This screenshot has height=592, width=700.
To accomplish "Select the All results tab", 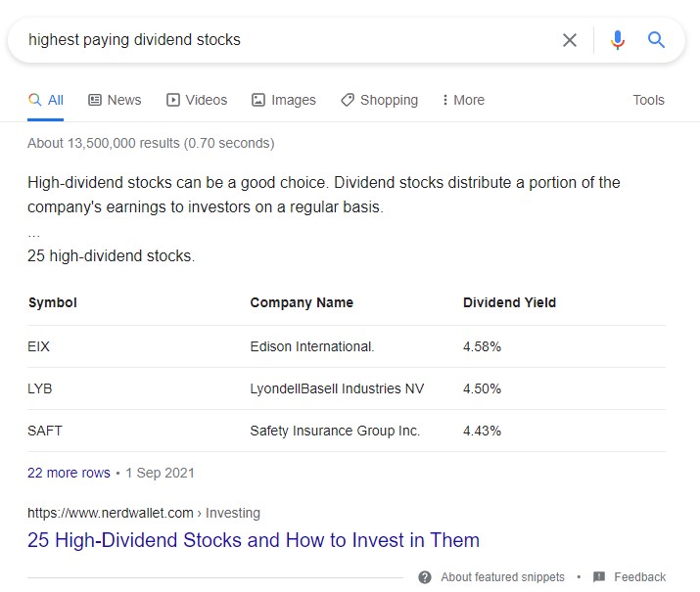I will click(x=46, y=100).
